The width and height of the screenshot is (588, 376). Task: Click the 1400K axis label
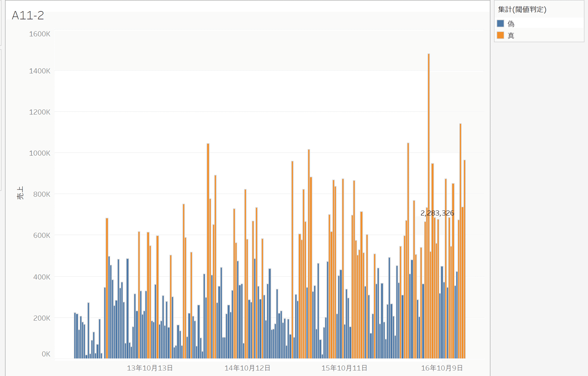[x=40, y=71]
